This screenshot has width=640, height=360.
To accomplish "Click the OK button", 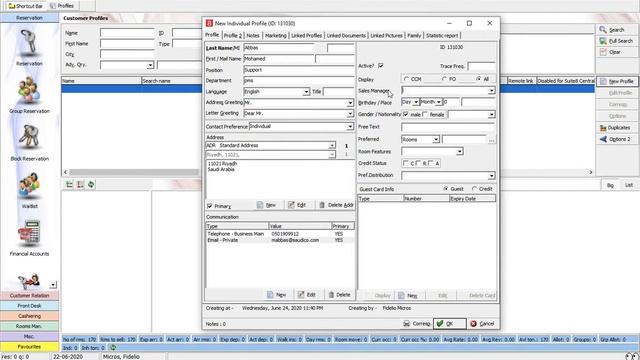I will pyautogui.click(x=449, y=323).
